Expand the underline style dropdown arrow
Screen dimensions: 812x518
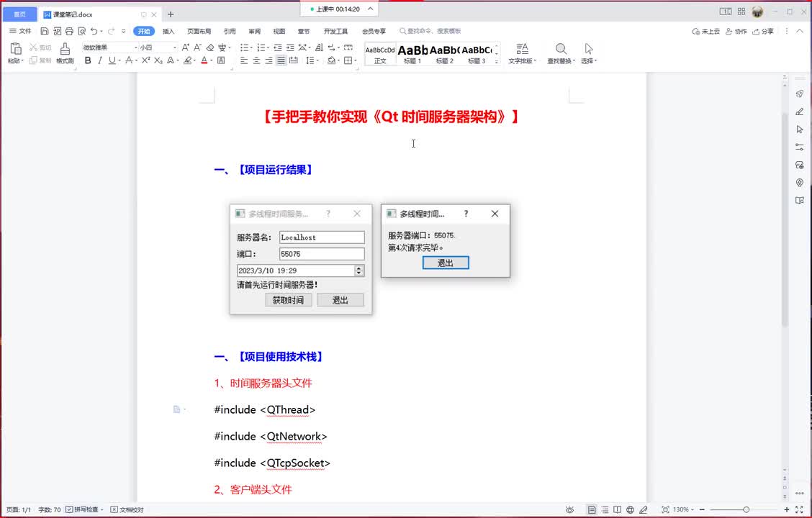(x=119, y=60)
